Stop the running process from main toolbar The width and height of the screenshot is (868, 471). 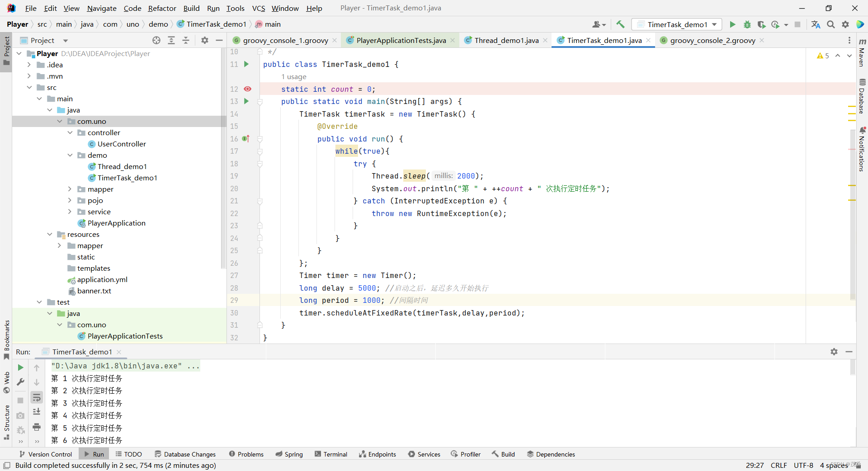(x=797, y=24)
